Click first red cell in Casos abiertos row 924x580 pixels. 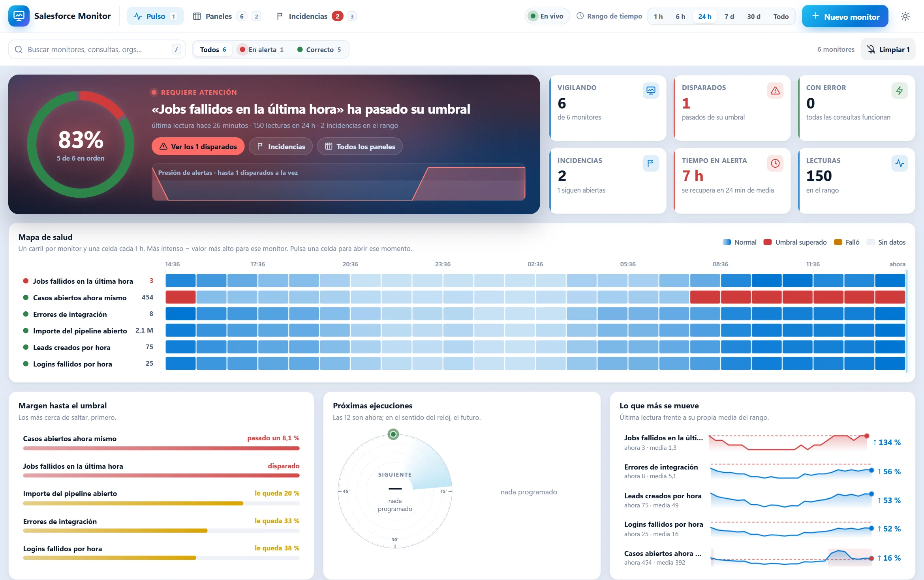click(180, 297)
